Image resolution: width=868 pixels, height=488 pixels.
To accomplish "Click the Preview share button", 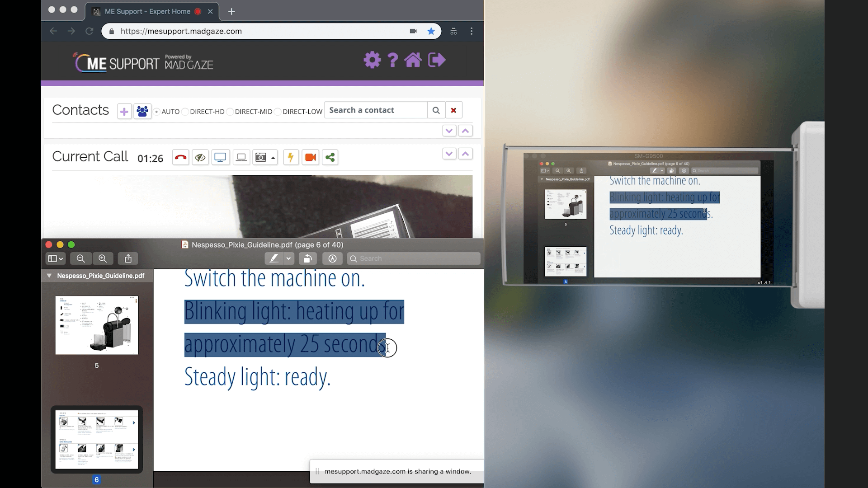I will tap(128, 258).
